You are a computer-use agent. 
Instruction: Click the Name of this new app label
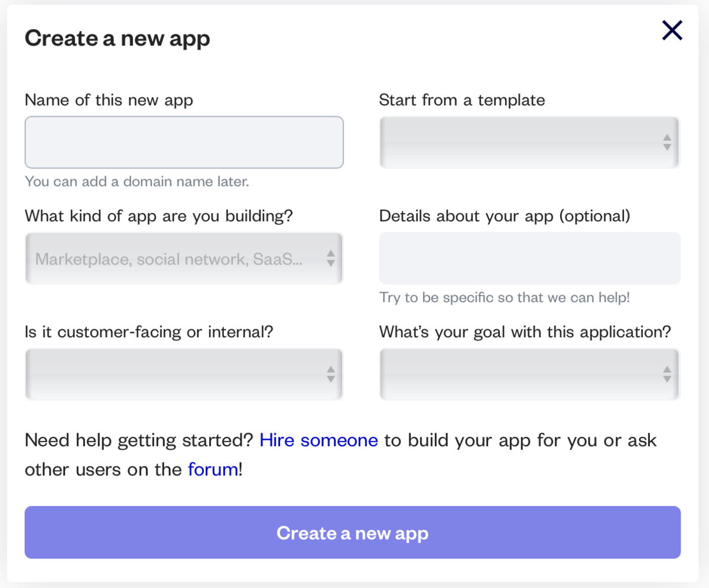point(109,100)
